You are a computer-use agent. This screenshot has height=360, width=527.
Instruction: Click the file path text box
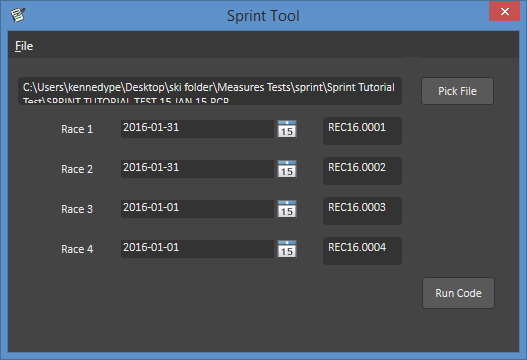coord(210,91)
